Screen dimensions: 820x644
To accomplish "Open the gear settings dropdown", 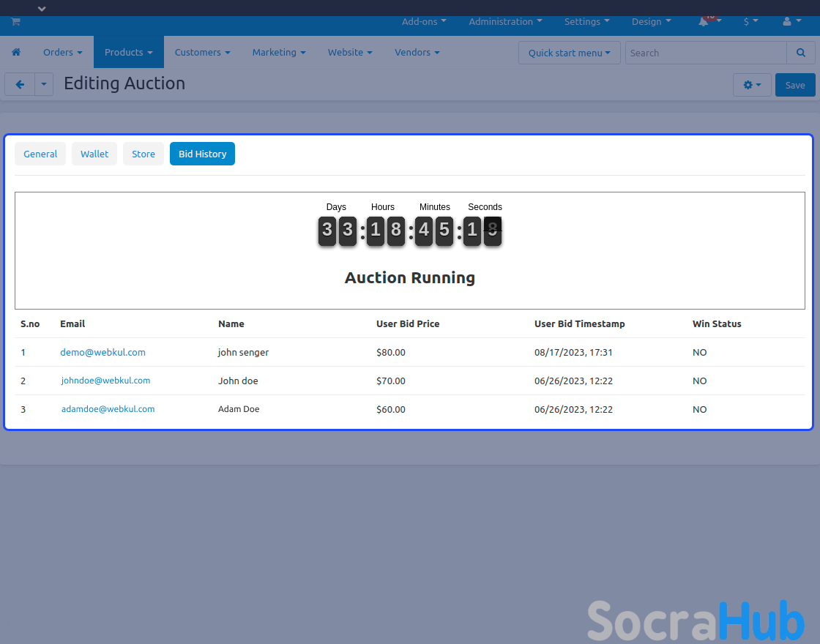I will click(752, 85).
